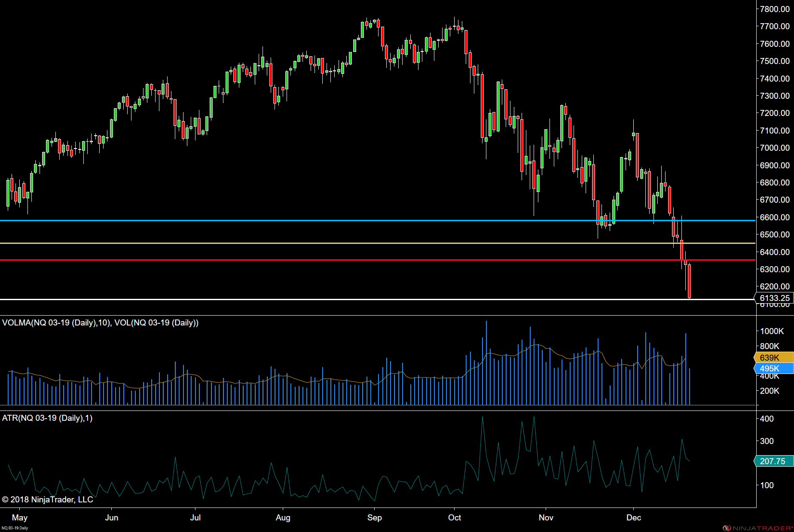The width and height of the screenshot is (794, 532).
Task: Click the 400 ATR axis label
Action: click(x=767, y=419)
